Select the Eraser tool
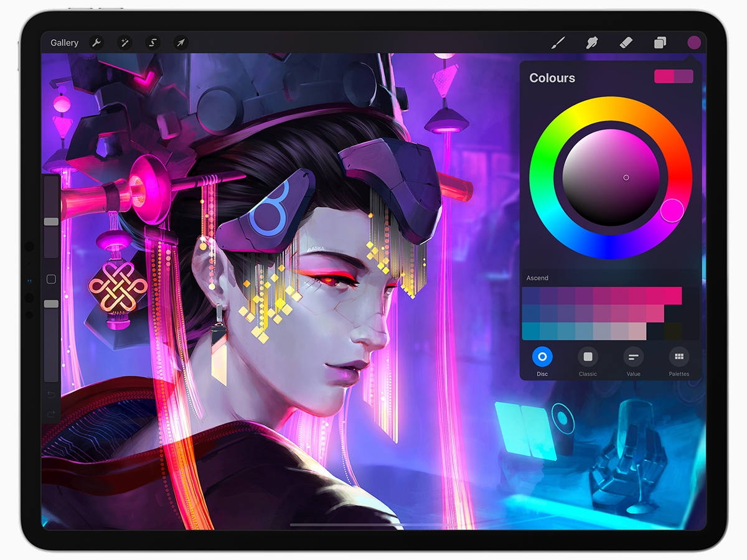The width and height of the screenshot is (747, 560). click(626, 43)
